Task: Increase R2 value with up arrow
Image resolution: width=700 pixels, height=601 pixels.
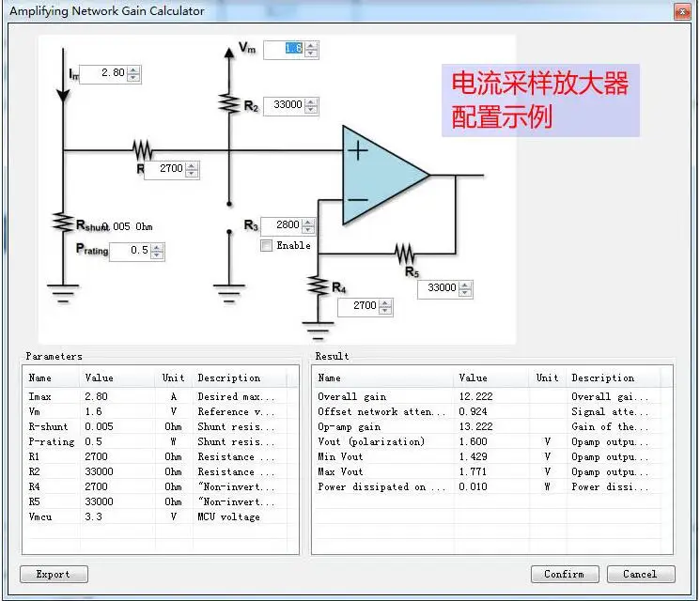Action: point(311,101)
